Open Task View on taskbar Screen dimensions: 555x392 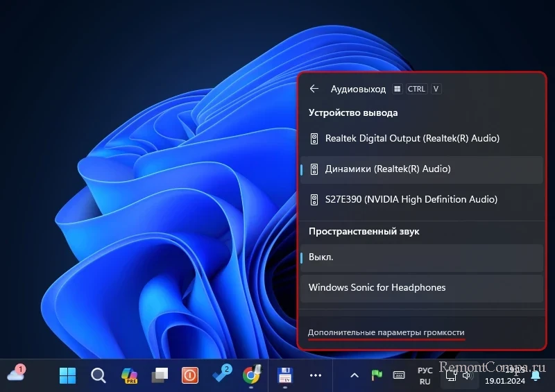click(x=160, y=375)
